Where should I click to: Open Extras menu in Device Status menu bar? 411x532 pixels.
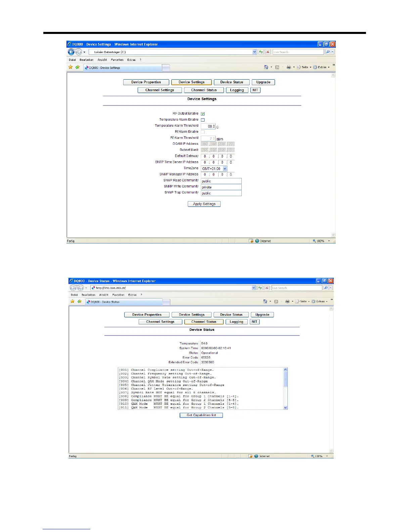point(132,295)
